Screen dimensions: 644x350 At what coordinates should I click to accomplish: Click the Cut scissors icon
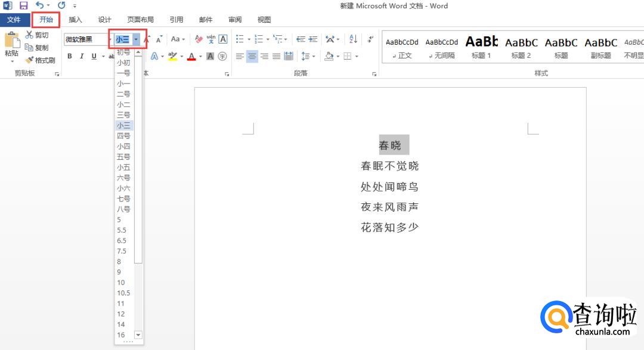click(29, 35)
